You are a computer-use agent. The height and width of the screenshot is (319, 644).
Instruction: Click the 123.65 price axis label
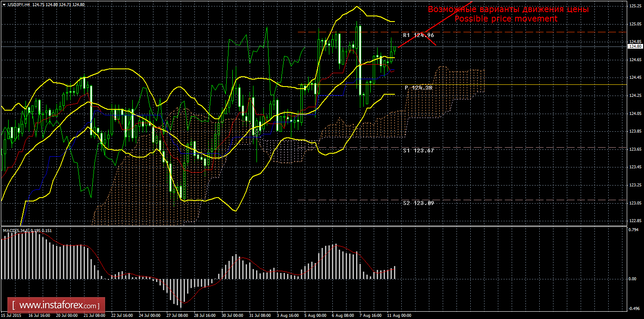[x=635, y=149]
